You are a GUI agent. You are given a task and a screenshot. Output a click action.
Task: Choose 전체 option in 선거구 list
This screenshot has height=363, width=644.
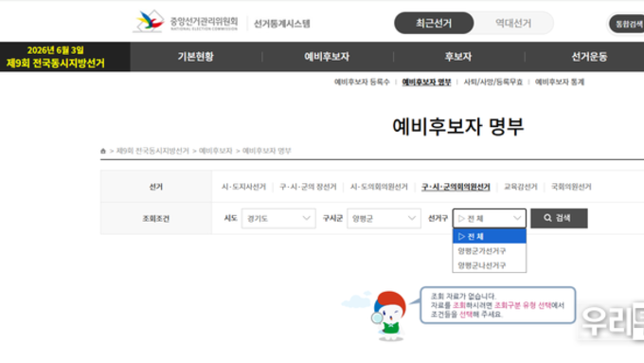pos(490,236)
